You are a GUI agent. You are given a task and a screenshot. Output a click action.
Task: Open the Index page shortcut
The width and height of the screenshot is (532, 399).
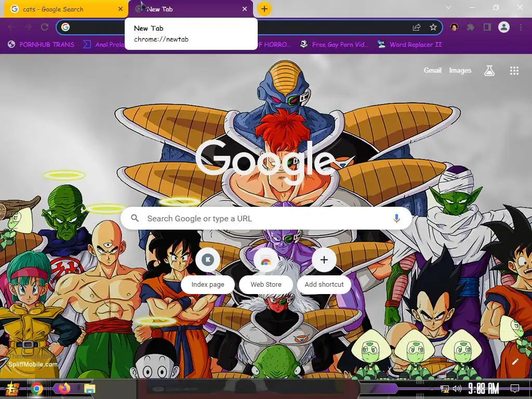[208, 270]
